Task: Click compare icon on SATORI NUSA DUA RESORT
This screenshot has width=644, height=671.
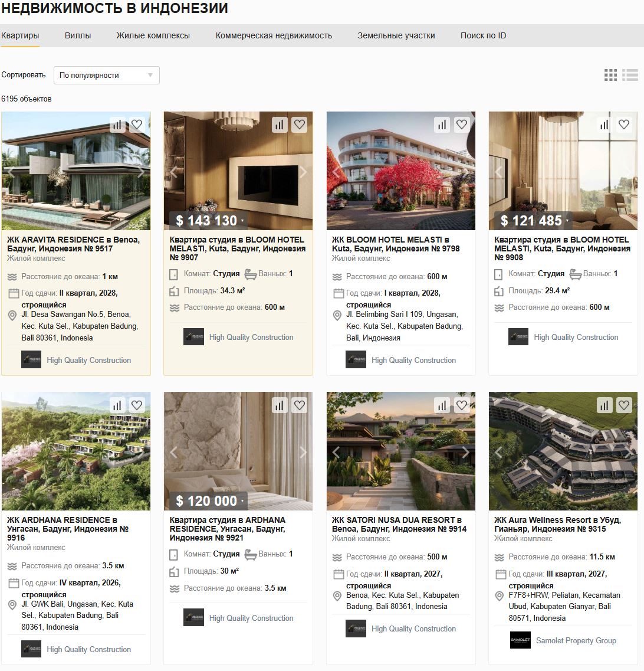Action: coord(442,405)
